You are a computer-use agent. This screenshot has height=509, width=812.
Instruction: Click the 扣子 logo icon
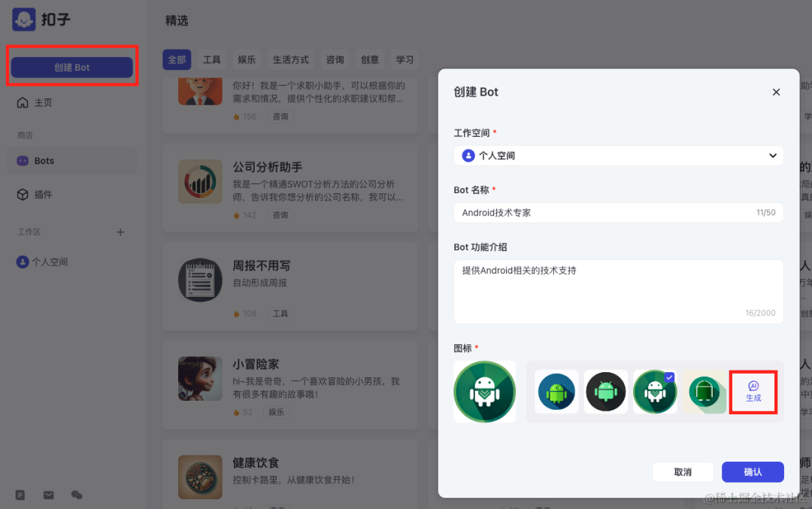(24, 20)
